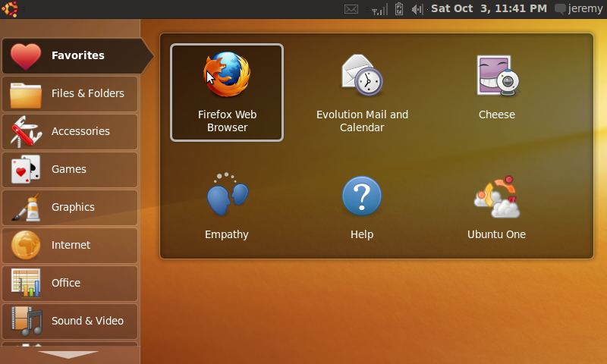Select the Favorites category

[77, 55]
